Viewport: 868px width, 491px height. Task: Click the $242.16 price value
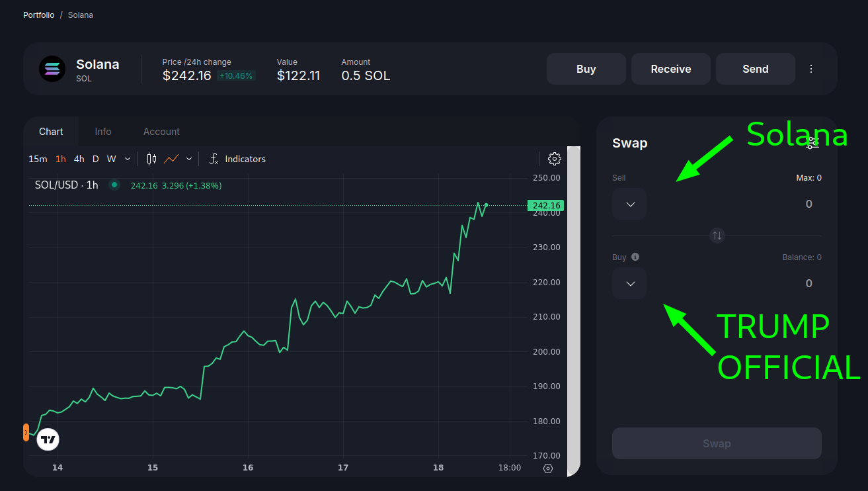pyautogui.click(x=187, y=75)
